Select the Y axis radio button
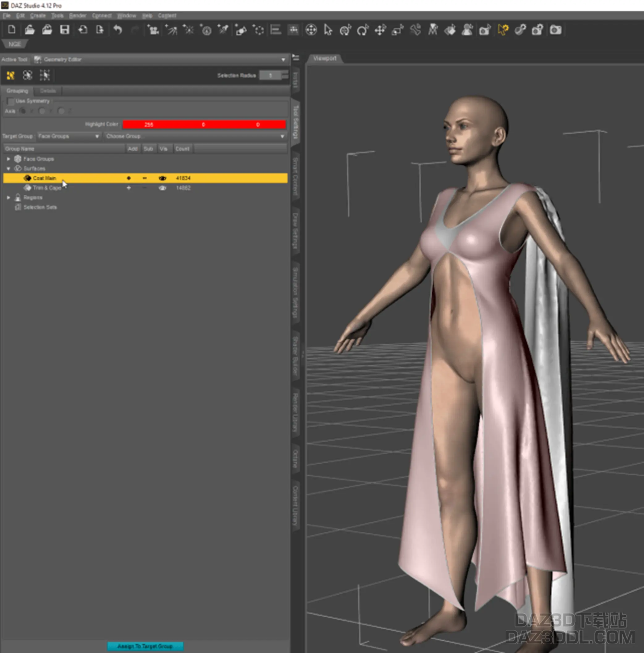644x653 pixels. pyautogui.click(x=42, y=111)
